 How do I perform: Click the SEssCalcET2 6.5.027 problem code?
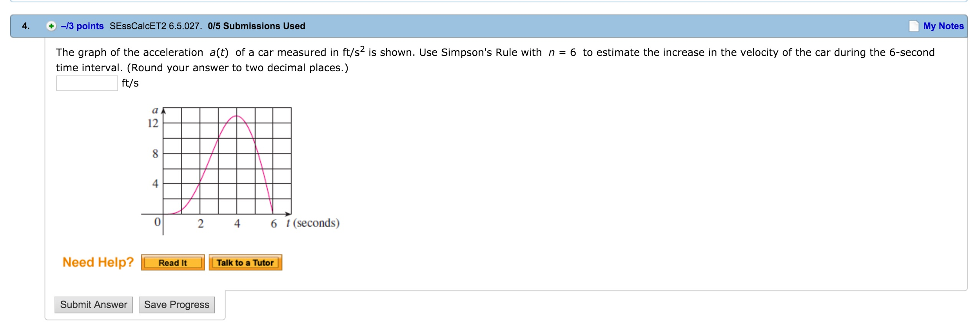155,26
